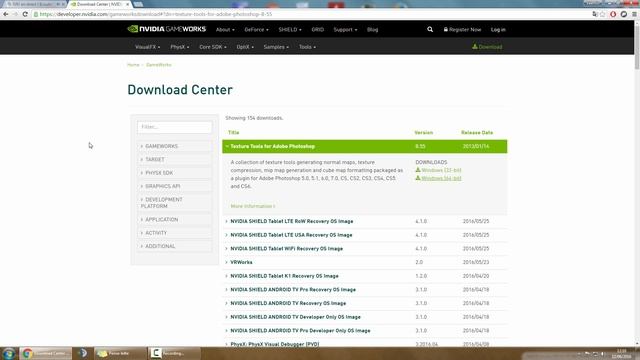Screen dimensions: 640x360
Task: Open SHIELD dropdown menu
Action: pyautogui.click(x=290, y=30)
